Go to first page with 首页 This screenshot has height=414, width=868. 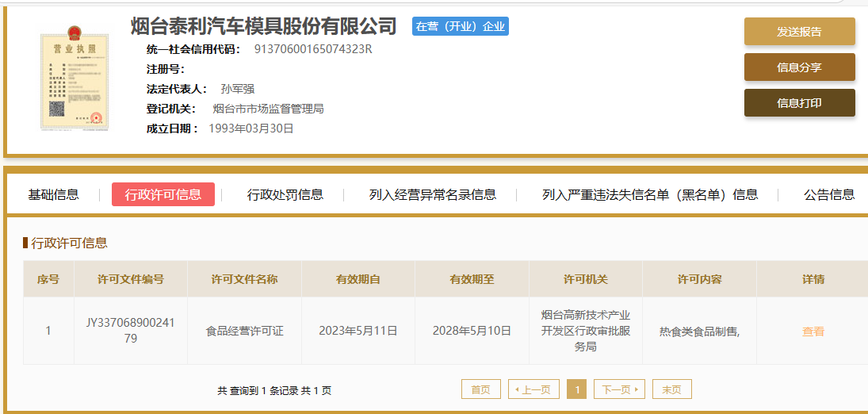pos(481,389)
